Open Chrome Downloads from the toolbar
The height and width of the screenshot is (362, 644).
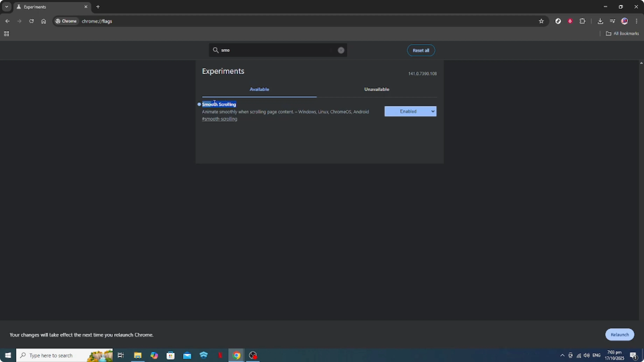coord(600,21)
